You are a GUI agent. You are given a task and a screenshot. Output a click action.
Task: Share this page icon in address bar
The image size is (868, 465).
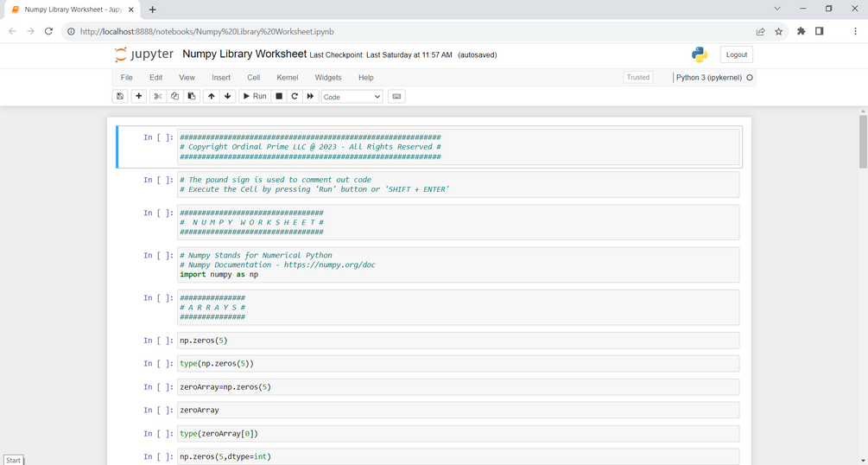tap(761, 32)
